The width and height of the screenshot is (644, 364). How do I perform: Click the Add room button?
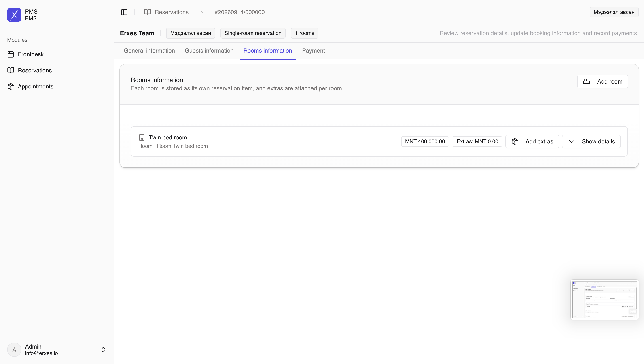tap(602, 81)
